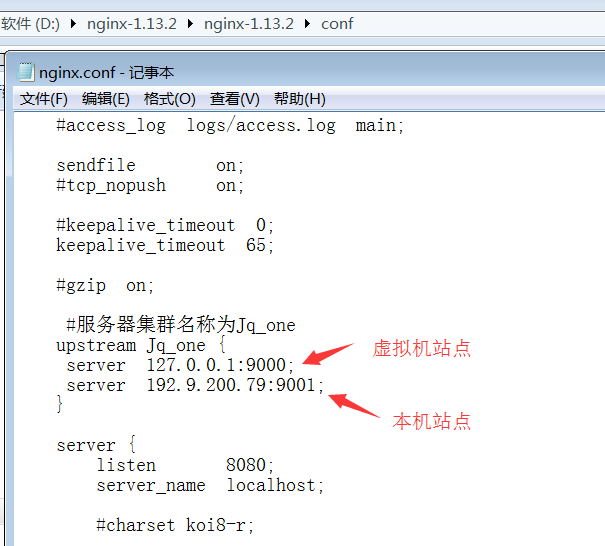
Task: Click the 软件 (D:) breadcrumb in Explorer
Action: coord(30,24)
